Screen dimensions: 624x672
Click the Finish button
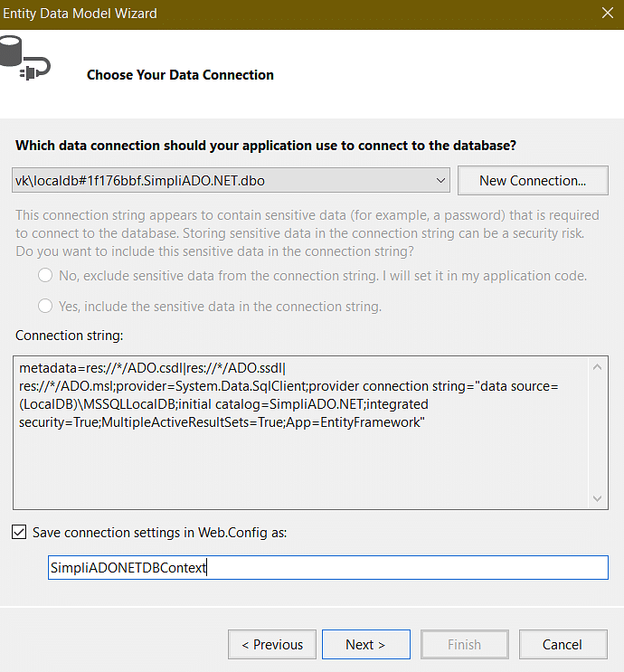(x=465, y=644)
